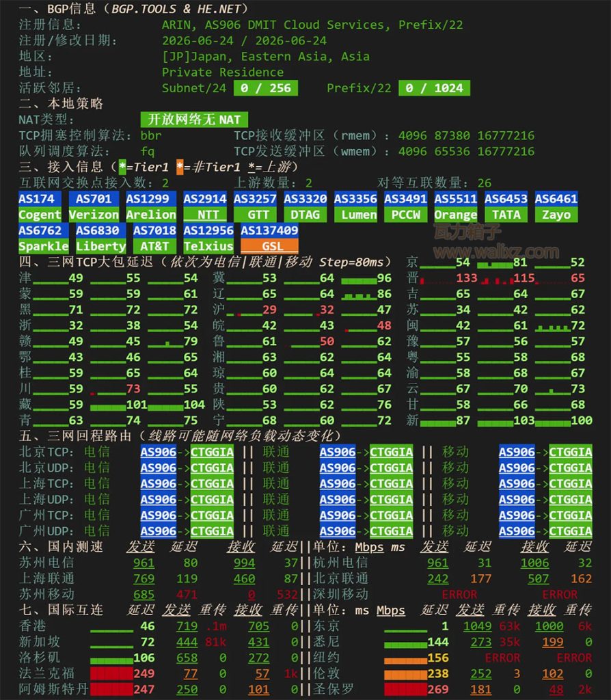Click the AS6762 Sparkle block
Image resolution: width=611 pixels, height=700 pixels.
tap(43, 239)
